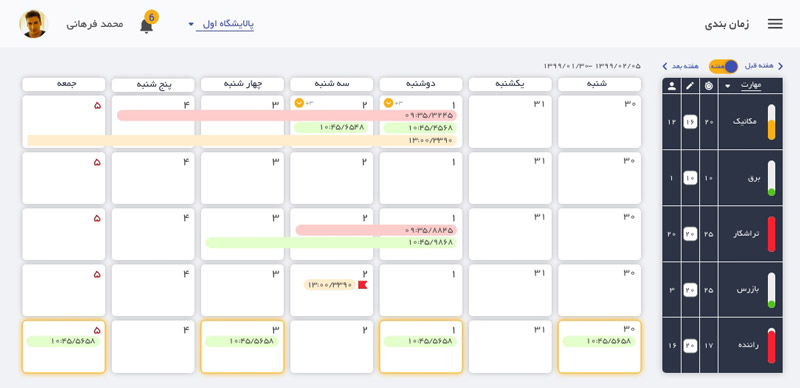The width and height of the screenshot is (800, 388).
Task: Select the راننده skill row label
Action: pos(748,345)
